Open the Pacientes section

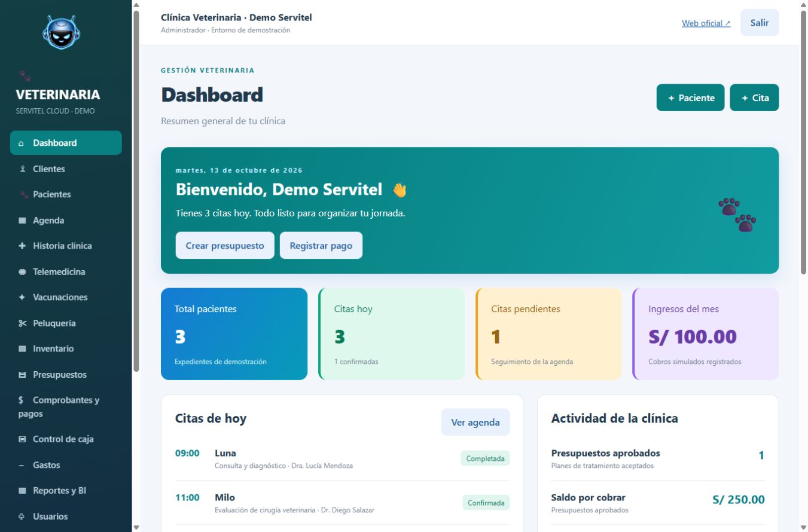click(x=66, y=195)
